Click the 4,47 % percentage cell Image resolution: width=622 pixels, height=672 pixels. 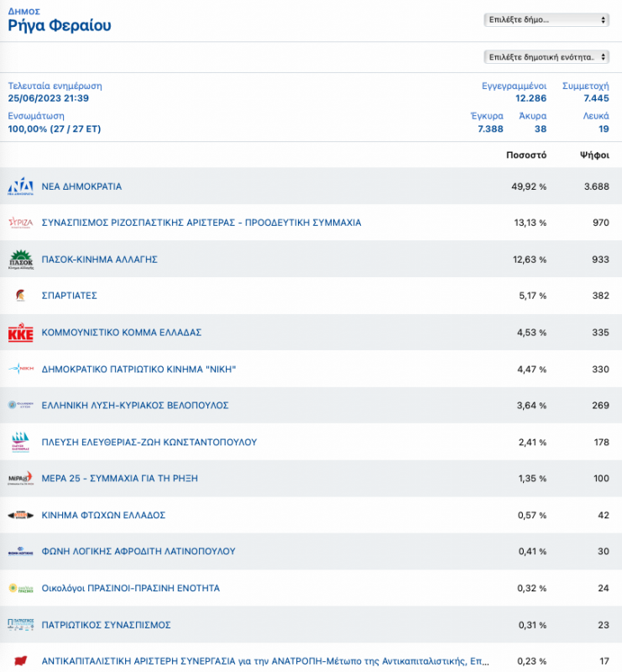click(x=531, y=369)
